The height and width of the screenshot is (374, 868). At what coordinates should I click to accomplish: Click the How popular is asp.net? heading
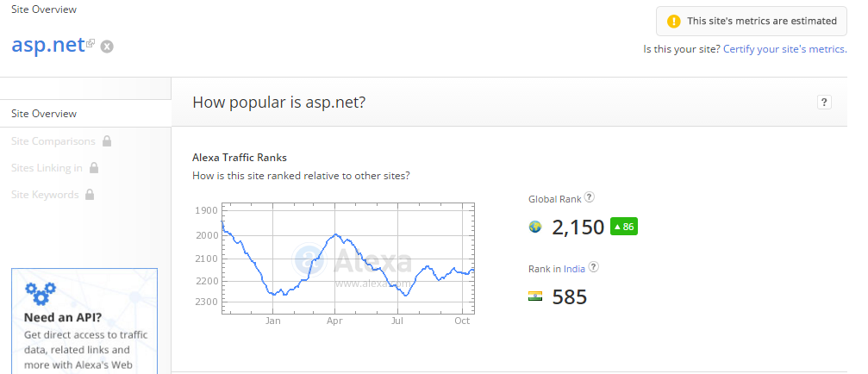279,103
